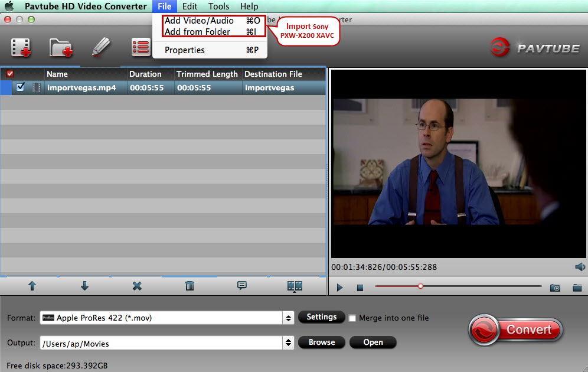588x372 pixels.
Task: Uncheck the importvegas.mp4 checkbox
Action: tap(20, 87)
